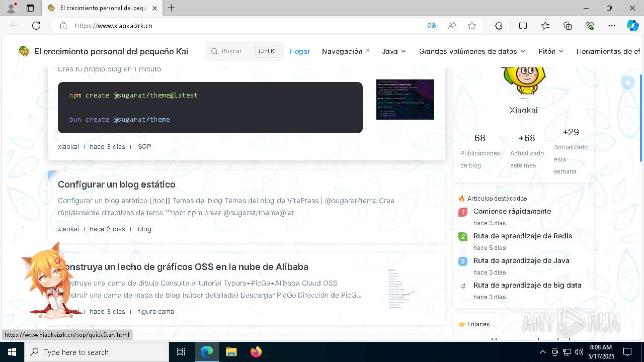Click the npm create code block
The height and width of the screenshot is (362, 644).
(210, 108)
